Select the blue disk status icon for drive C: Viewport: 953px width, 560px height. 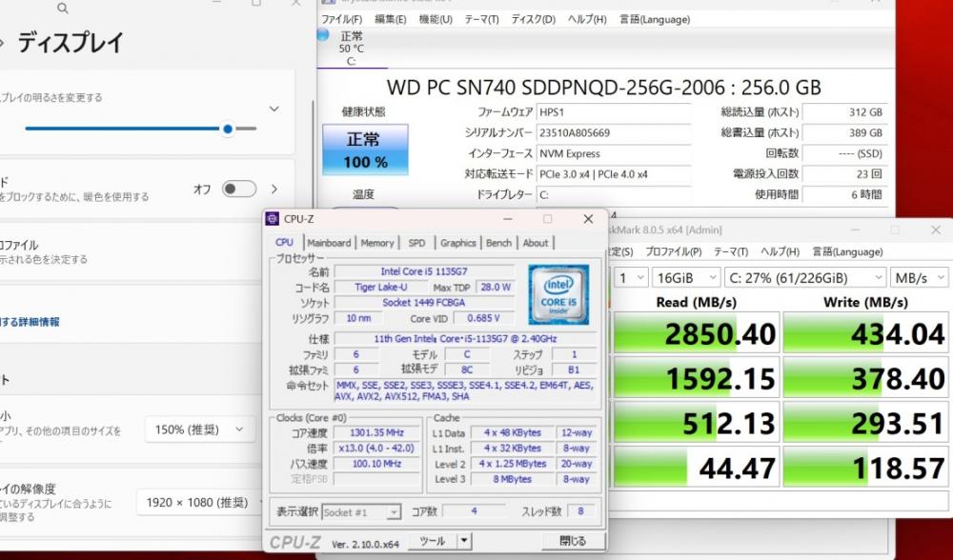point(323,35)
